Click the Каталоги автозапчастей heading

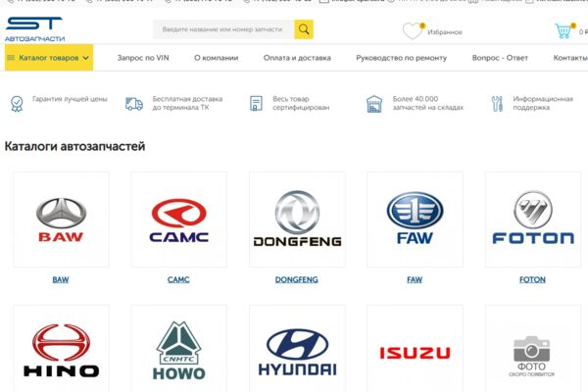point(74,146)
